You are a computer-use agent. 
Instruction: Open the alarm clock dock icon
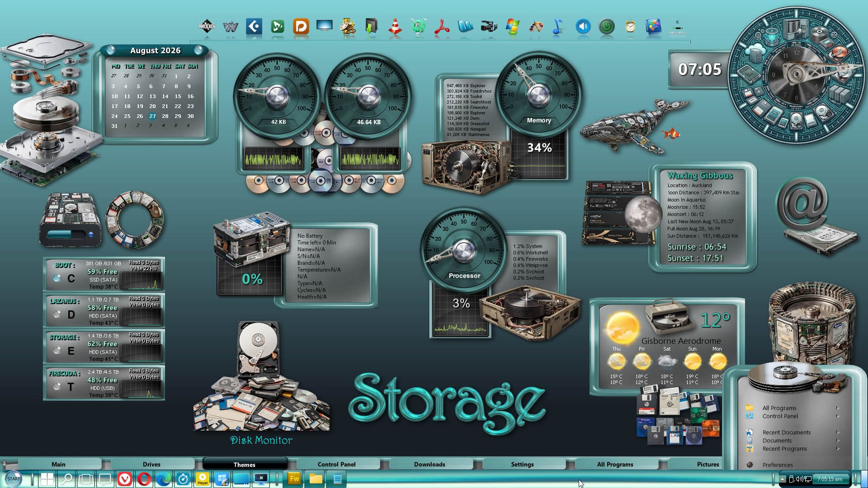coord(630,27)
